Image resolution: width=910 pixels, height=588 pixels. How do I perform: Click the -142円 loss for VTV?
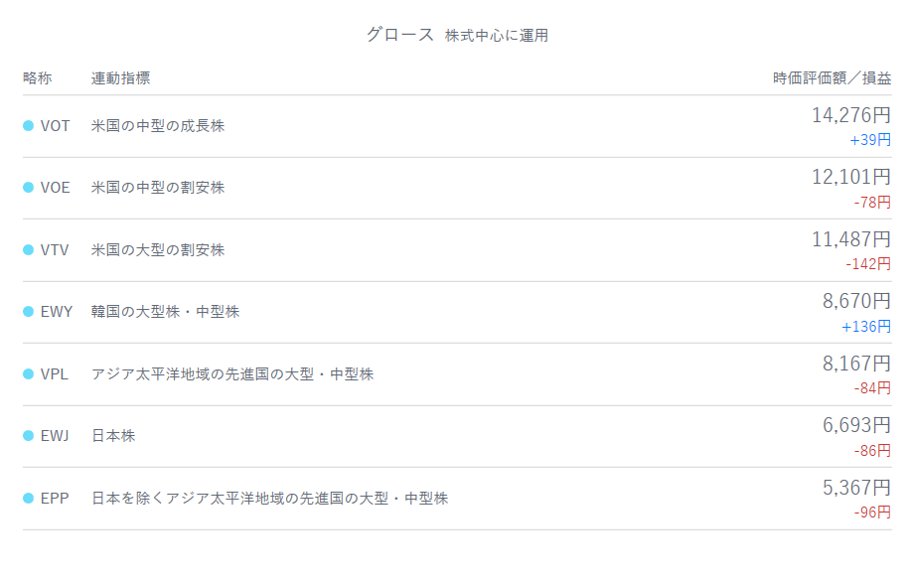coord(867,264)
